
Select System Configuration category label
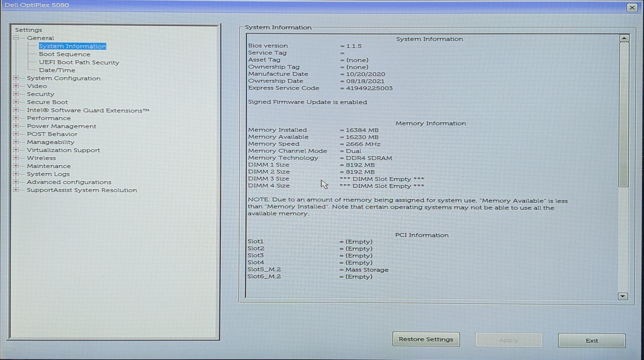point(64,78)
